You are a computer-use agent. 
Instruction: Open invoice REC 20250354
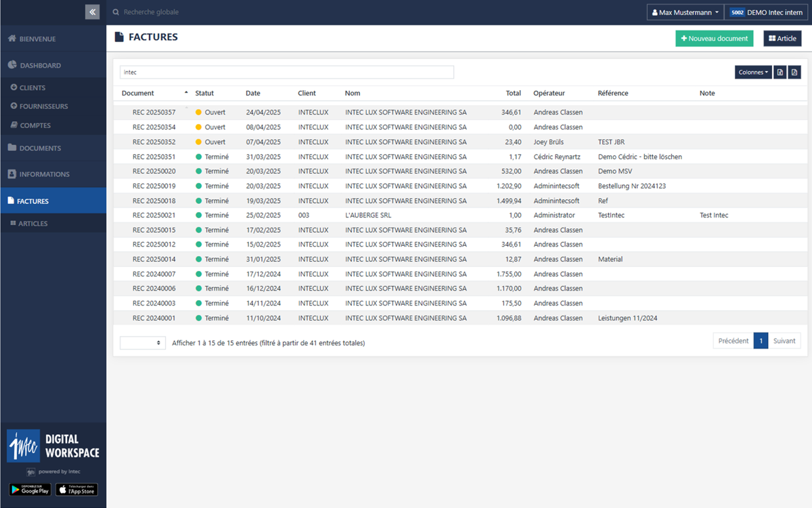(x=154, y=127)
